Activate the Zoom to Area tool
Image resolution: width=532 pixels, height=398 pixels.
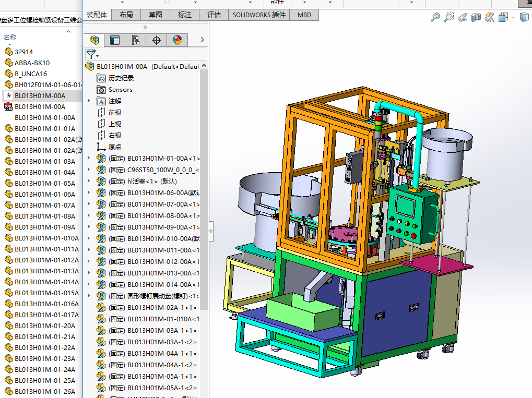tap(448, 18)
